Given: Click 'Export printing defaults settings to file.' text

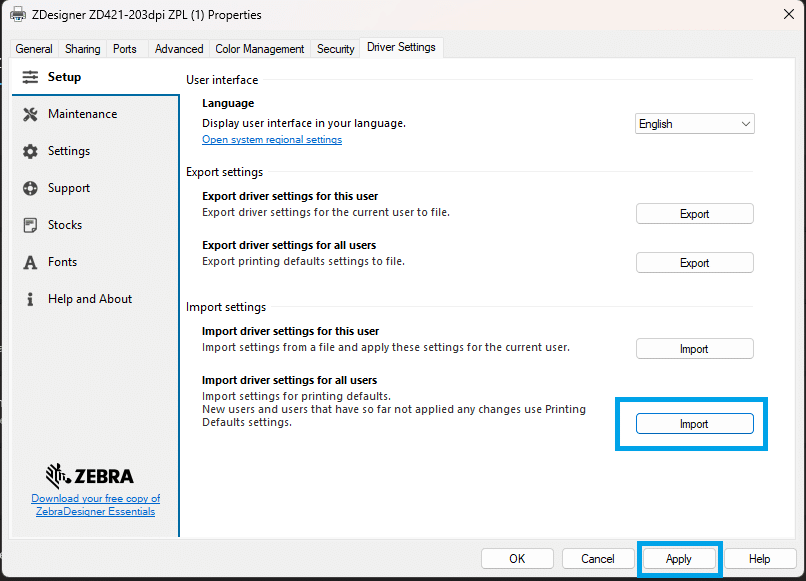Looking at the screenshot, I should (x=303, y=261).
